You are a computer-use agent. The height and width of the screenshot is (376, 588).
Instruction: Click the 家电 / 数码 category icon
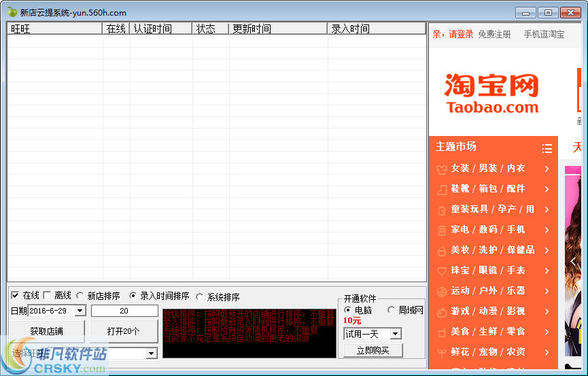coord(442,230)
